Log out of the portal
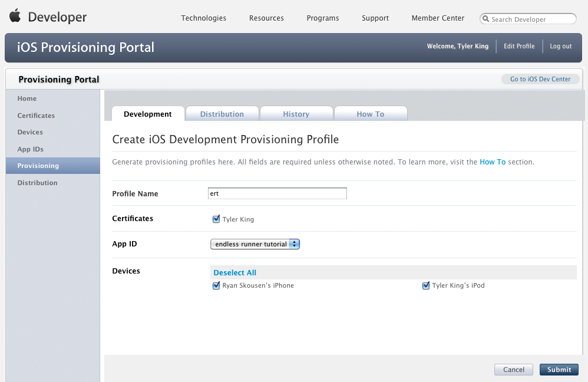 click(x=561, y=46)
